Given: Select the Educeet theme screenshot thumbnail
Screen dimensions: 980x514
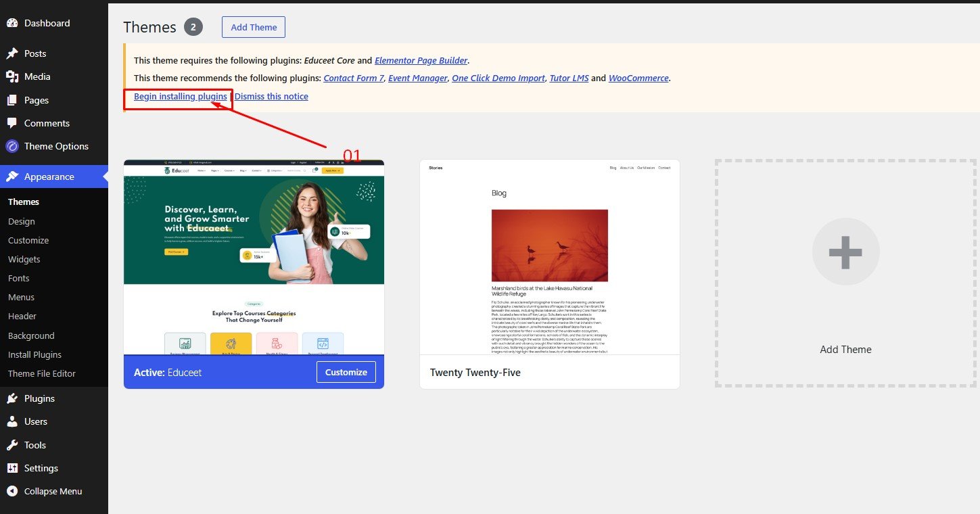Looking at the screenshot, I should pos(254,257).
